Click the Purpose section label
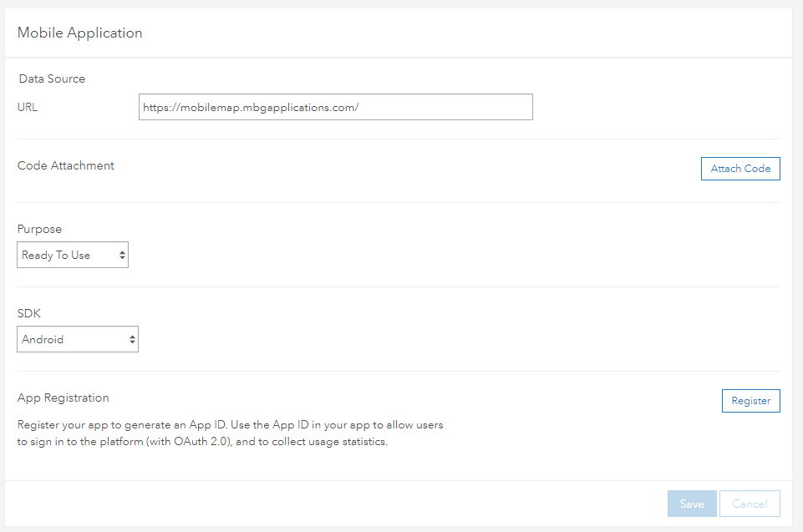The height and width of the screenshot is (532, 803). pos(39,229)
